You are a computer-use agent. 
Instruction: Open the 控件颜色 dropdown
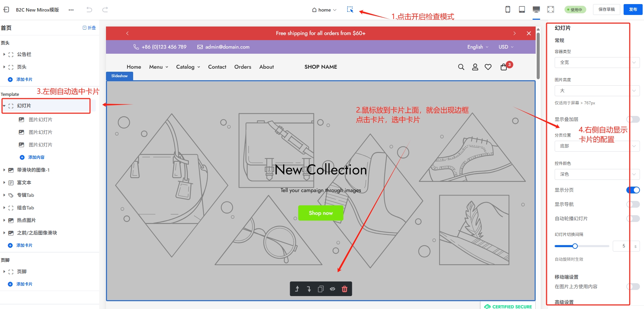point(597,174)
